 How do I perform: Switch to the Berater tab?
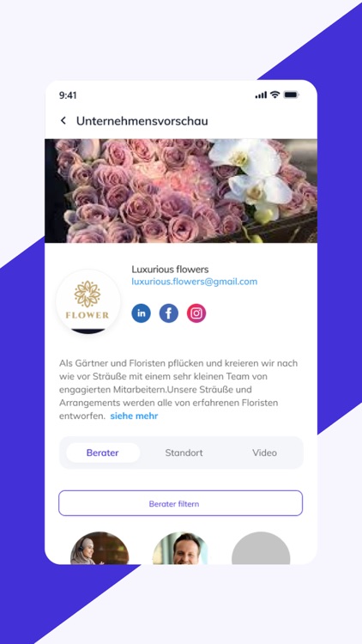pos(103,453)
